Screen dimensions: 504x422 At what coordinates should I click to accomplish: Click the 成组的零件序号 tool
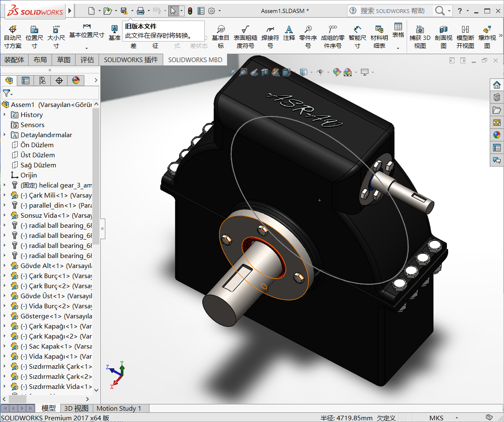click(333, 37)
